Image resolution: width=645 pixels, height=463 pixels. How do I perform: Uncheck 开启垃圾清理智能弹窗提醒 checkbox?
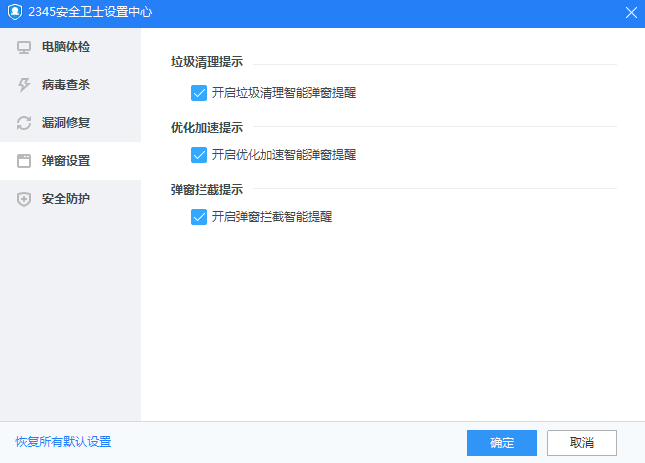point(199,93)
